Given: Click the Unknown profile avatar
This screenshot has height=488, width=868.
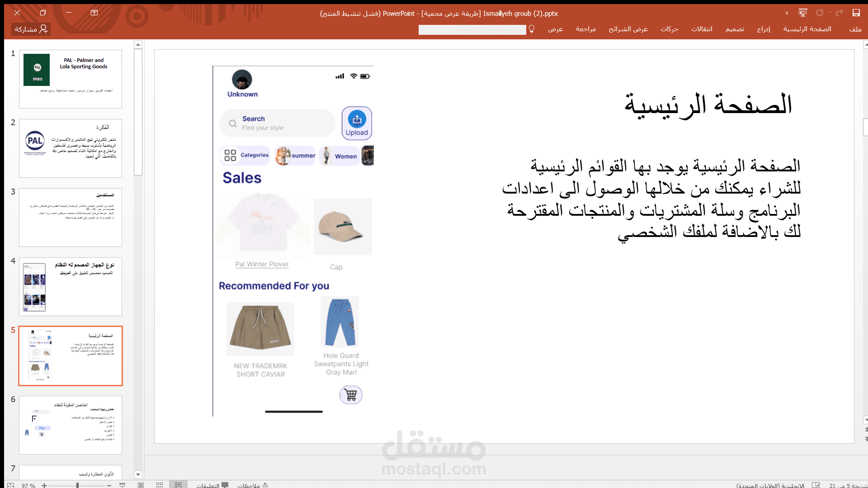Looking at the screenshot, I should pyautogui.click(x=242, y=80).
